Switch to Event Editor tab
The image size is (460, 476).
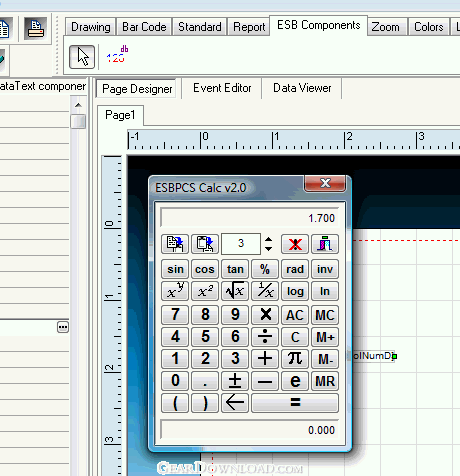tap(222, 88)
